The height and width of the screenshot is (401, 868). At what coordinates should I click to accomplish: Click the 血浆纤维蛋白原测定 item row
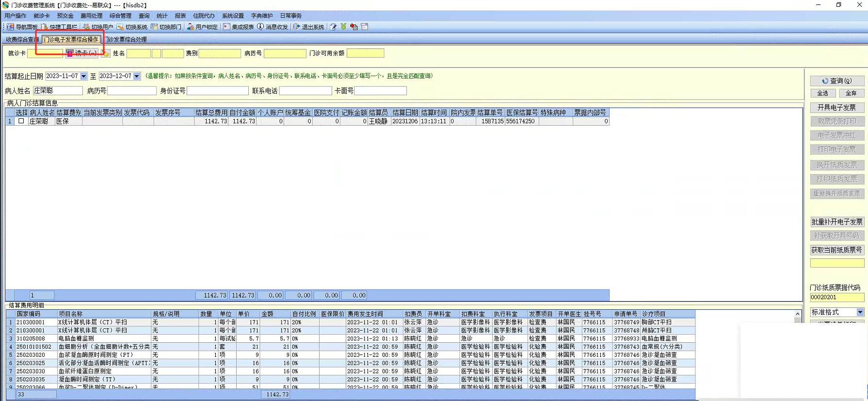[350, 371]
